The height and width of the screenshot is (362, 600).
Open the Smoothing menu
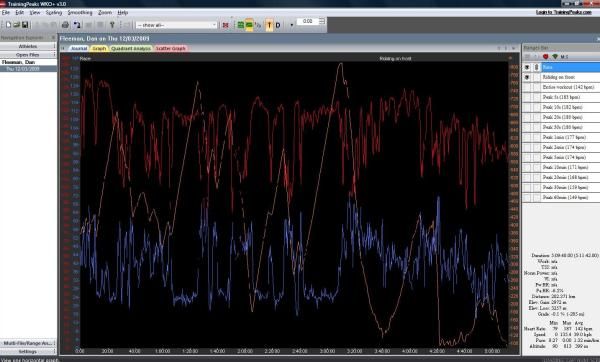pyautogui.click(x=80, y=13)
